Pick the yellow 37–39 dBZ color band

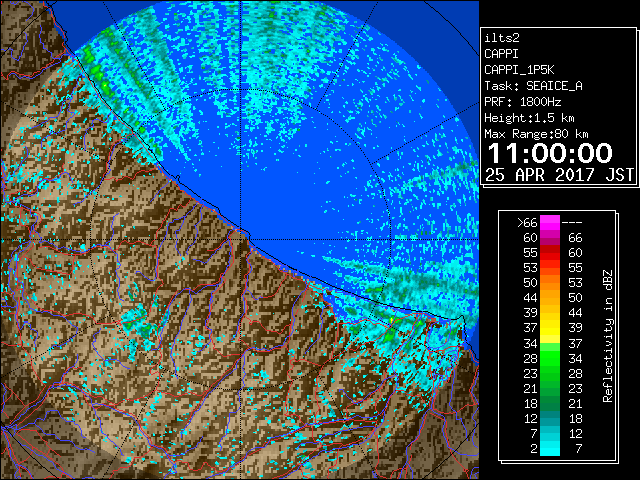tap(550, 328)
